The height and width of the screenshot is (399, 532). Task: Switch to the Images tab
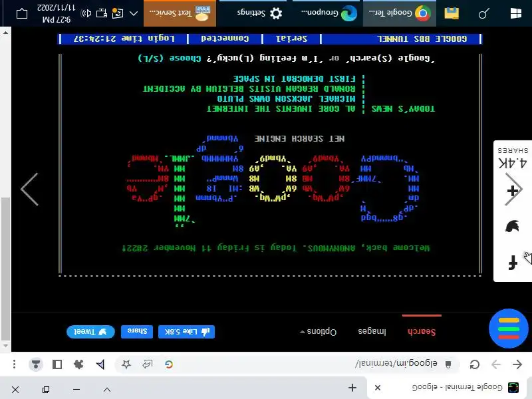click(x=372, y=331)
